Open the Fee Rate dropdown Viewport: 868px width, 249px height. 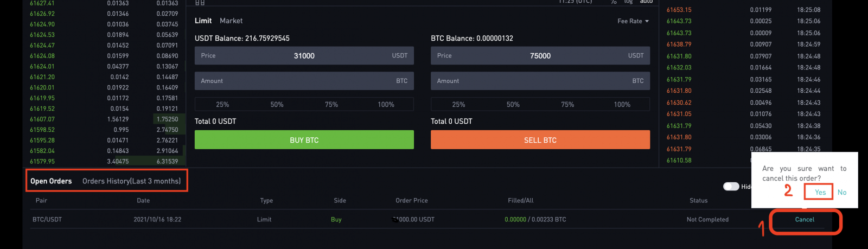[x=633, y=21]
